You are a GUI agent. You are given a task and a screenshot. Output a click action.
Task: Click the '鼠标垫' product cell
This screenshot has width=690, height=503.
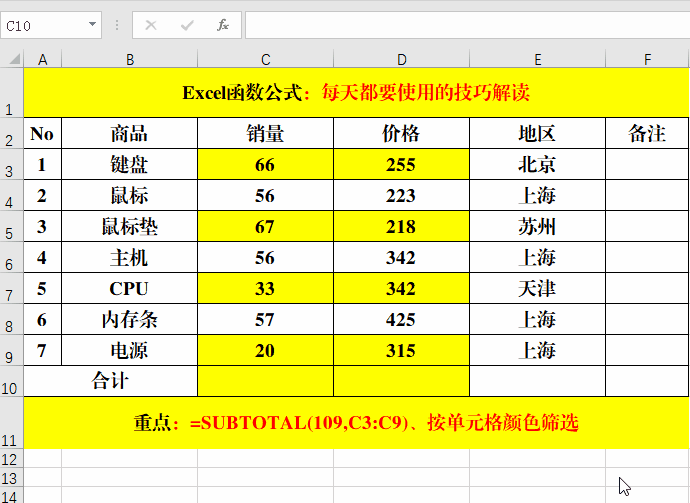click(x=129, y=226)
